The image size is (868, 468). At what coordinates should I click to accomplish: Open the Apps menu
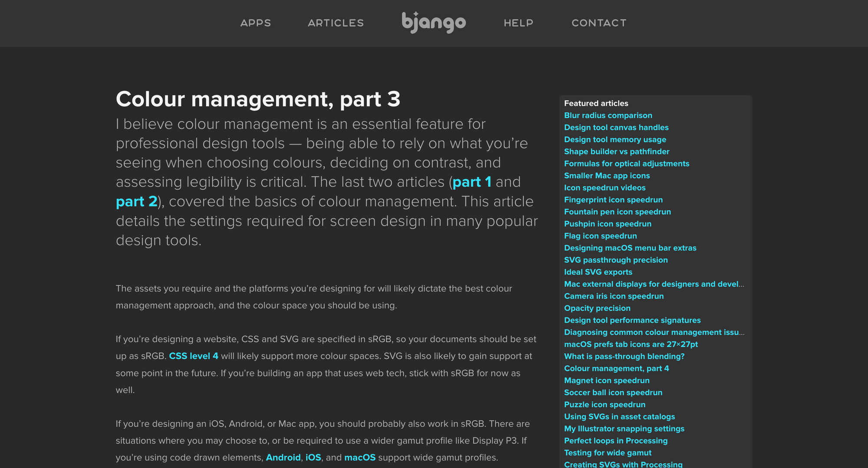(x=256, y=23)
